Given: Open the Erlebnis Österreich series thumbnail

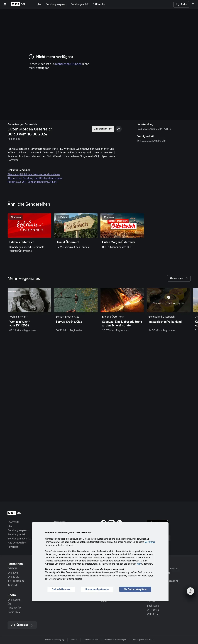Looking at the screenshot, I should point(29,225).
